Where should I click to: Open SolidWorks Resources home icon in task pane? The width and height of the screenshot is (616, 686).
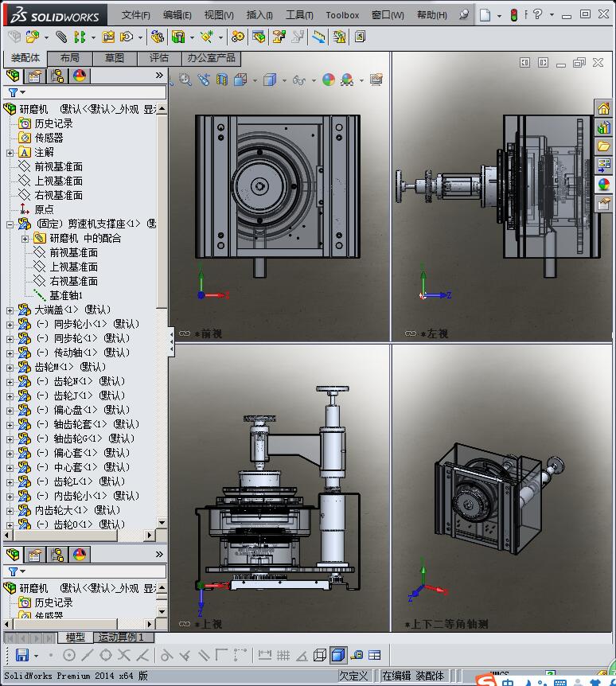[604, 108]
